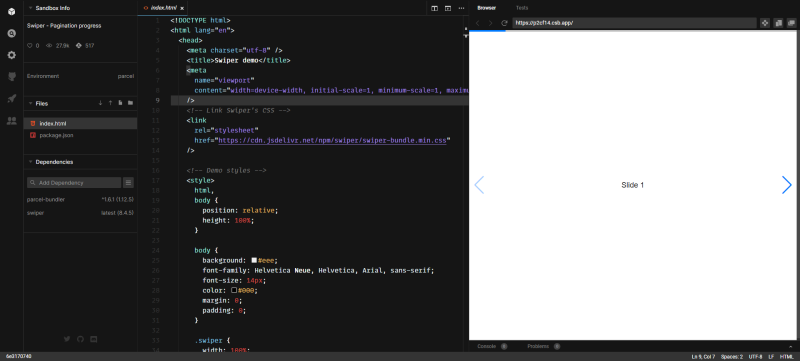Click the Twitter icon at sidebar bottom
Viewport: 800px width, 361px height.
(x=67, y=339)
